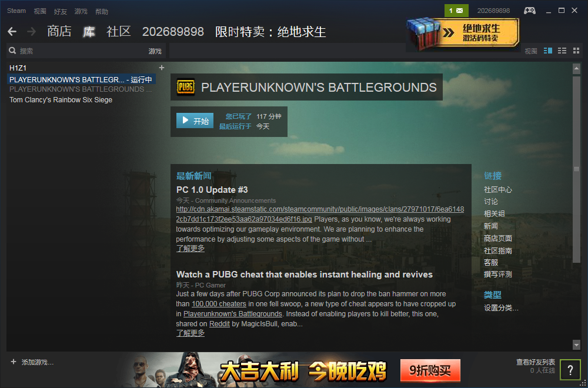
Task: Open help via question mark box
Action: click(x=570, y=370)
